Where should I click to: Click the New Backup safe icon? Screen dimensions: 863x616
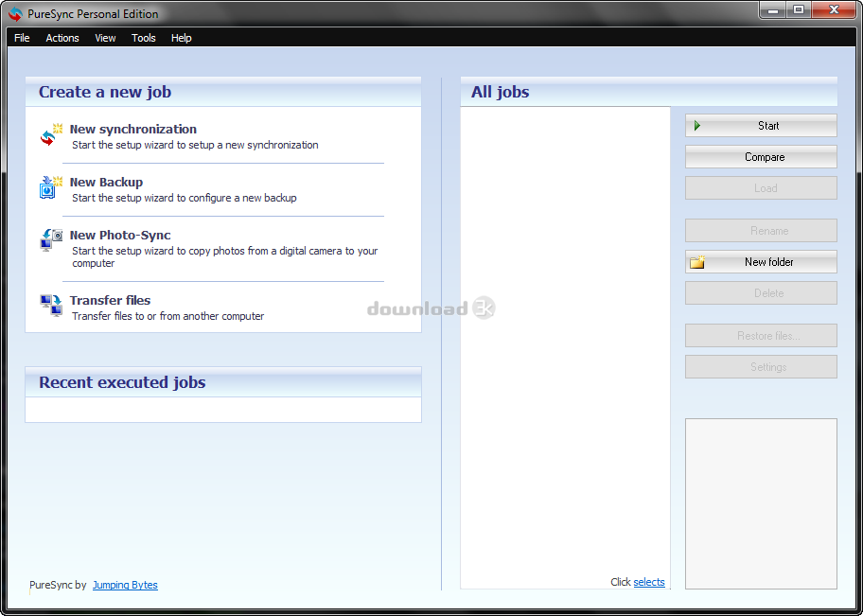click(51, 187)
